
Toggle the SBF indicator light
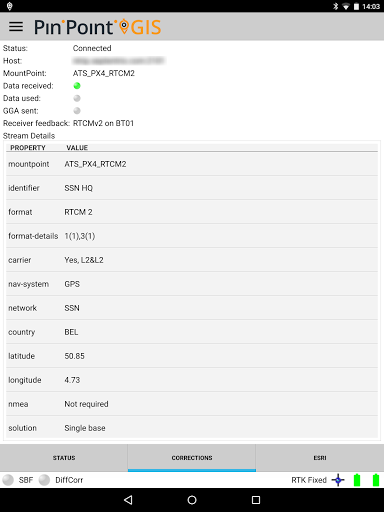8,480
